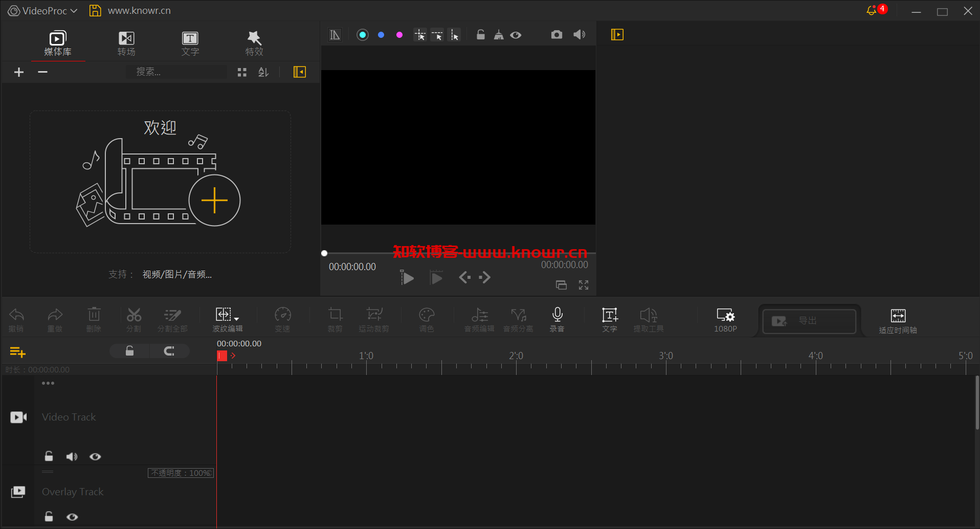Open the 媒体库 media library tab
This screenshot has height=529, width=980.
point(58,43)
